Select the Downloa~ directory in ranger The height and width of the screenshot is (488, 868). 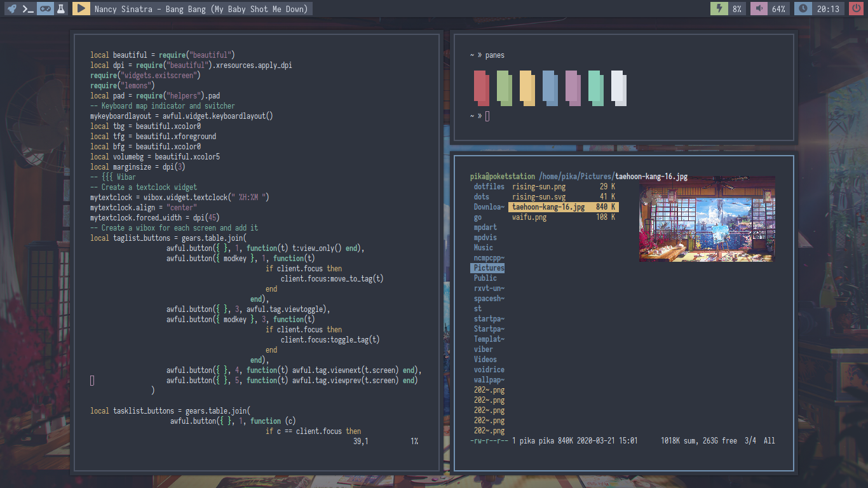tap(489, 207)
